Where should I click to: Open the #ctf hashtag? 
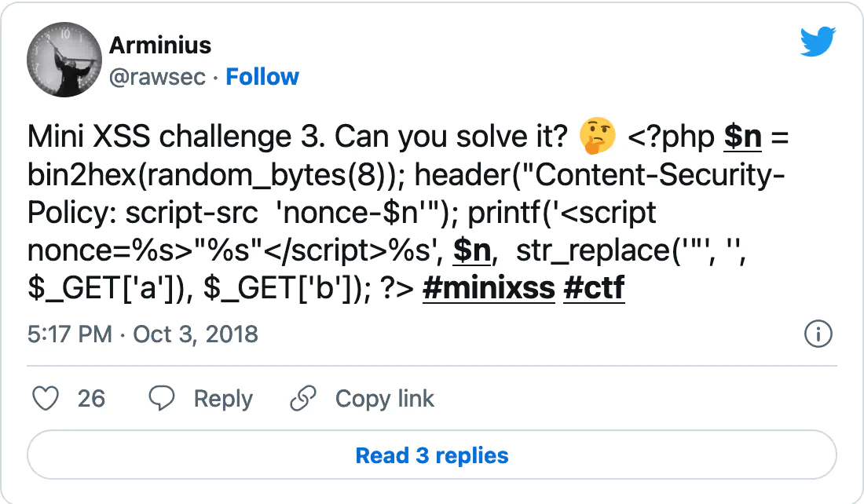pos(594,287)
